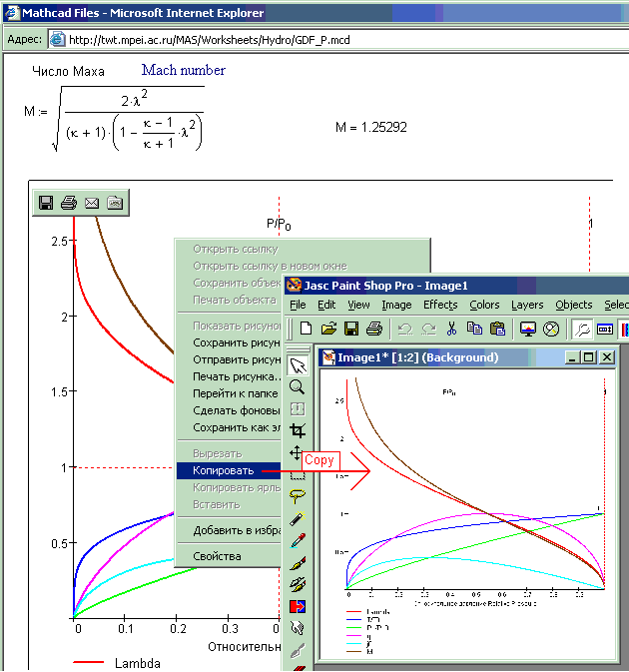Click the page icon in the address bar
The width and height of the screenshot is (629, 672).
pyautogui.click(x=58, y=39)
